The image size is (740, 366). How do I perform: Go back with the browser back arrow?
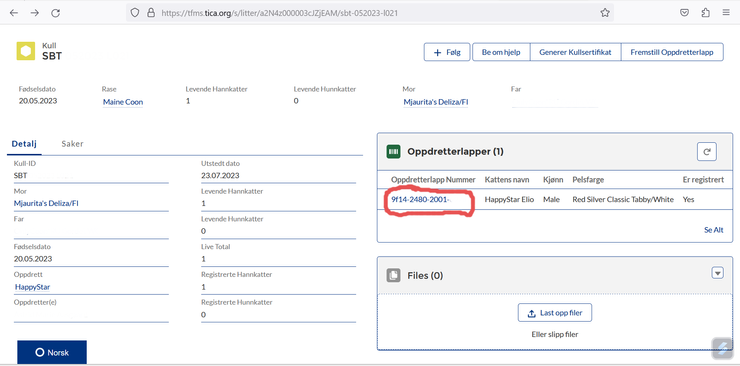(14, 13)
